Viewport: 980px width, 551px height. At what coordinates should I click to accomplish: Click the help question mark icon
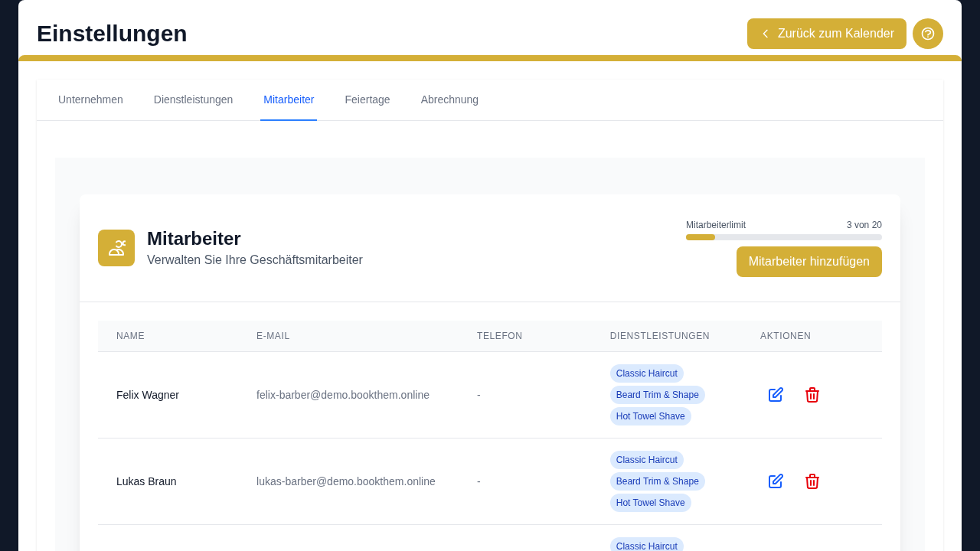(928, 34)
